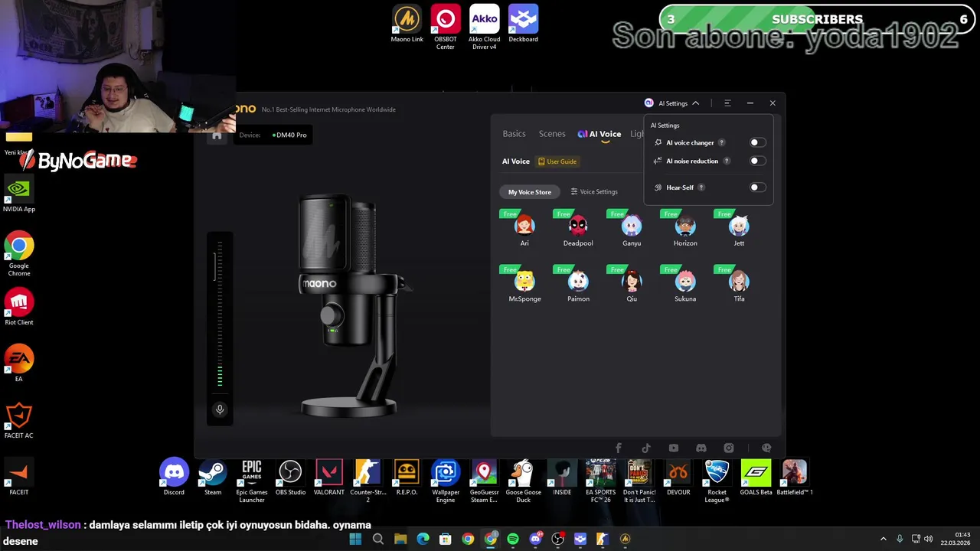Open the AI Voice User Guide
980x551 pixels.
coord(557,161)
